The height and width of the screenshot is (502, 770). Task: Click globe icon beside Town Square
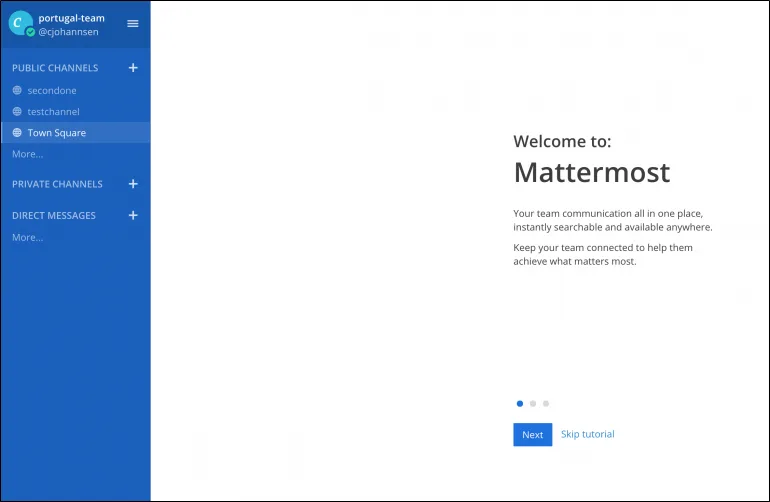click(x=17, y=133)
